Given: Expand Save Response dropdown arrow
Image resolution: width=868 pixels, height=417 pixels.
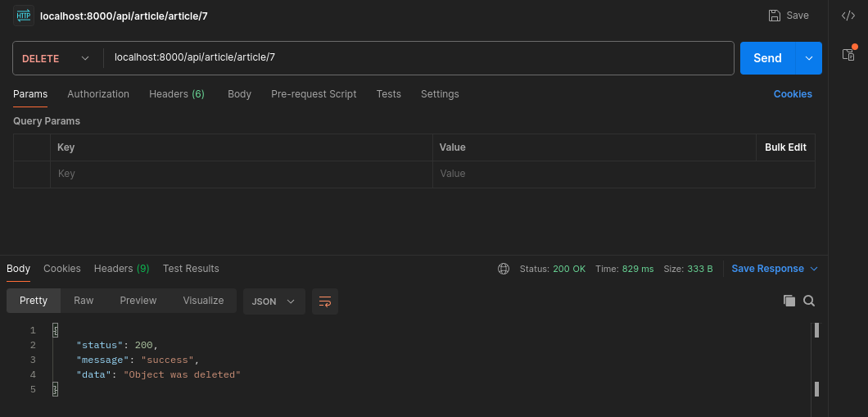Looking at the screenshot, I should point(814,269).
